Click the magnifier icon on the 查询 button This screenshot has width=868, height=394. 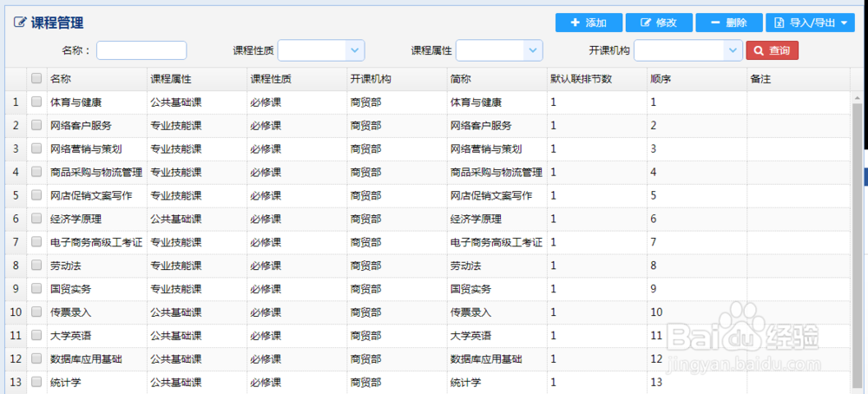point(759,51)
